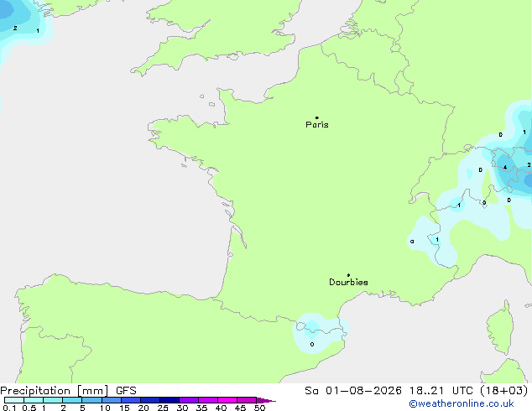Open the weatheronline.co.uk copyright link
The image size is (532, 411).
pyautogui.click(x=462, y=403)
